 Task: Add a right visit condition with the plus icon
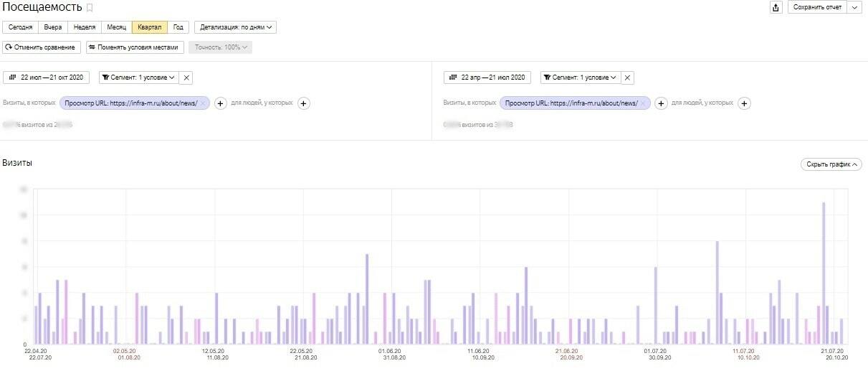tap(662, 103)
